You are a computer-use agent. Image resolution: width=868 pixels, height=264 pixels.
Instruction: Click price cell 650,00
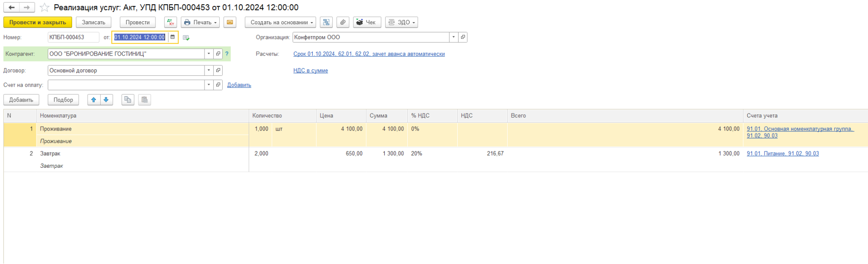pos(341,153)
